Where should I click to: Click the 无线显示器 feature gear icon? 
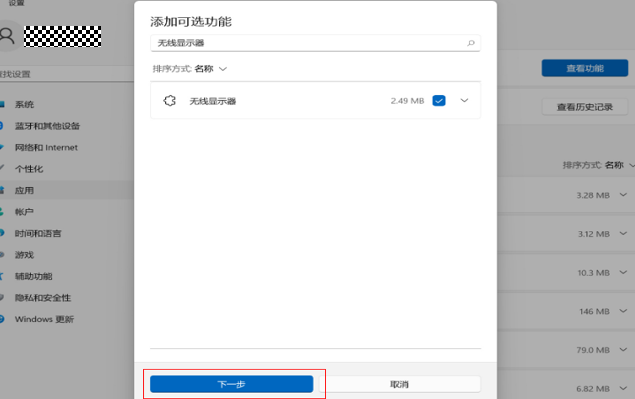coord(170,100)
